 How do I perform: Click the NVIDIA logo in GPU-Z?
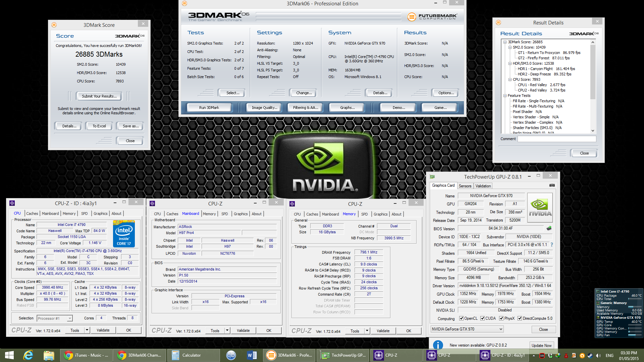[540, 208]
